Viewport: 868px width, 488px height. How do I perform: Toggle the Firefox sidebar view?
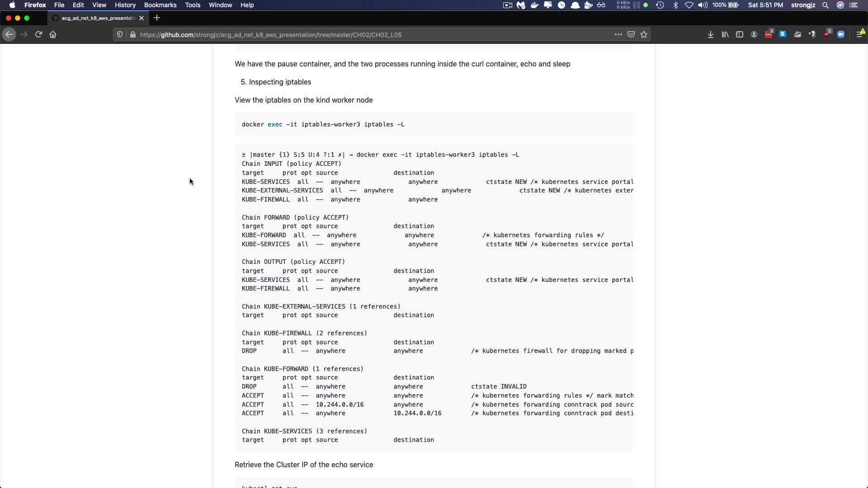tap(740, 34)
